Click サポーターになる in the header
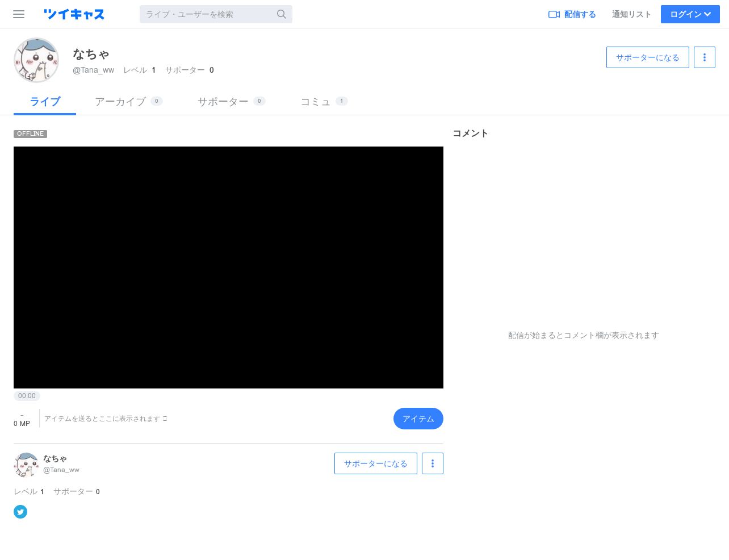The image size is (729, 560). (x=648, y=57)
